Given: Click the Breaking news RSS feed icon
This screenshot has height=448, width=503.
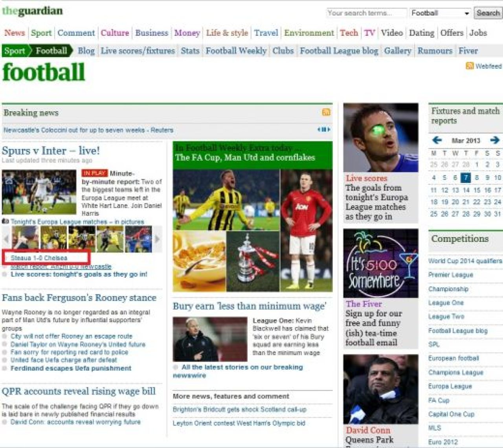Looking at the screenshot, I should (x=326, y=112).
